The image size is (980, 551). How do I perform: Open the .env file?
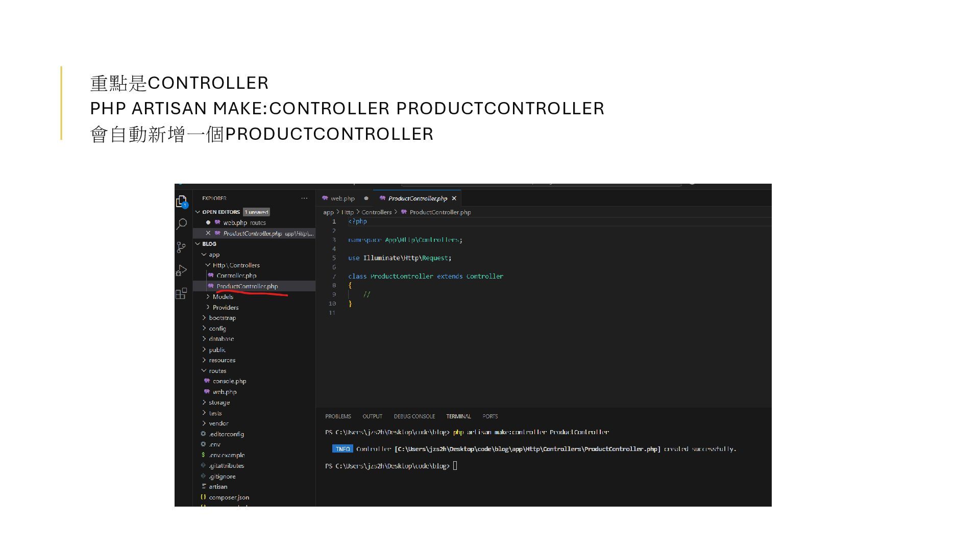[214, 444]
